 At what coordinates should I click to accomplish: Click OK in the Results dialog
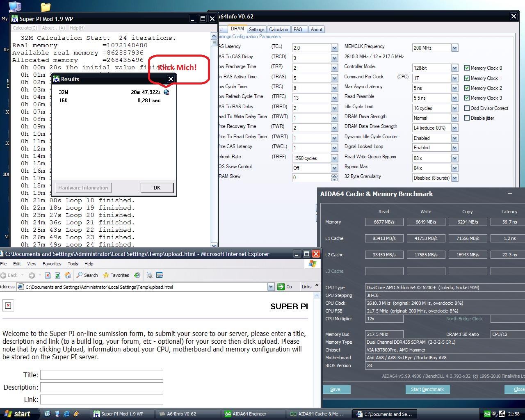[x=157, y=188]
